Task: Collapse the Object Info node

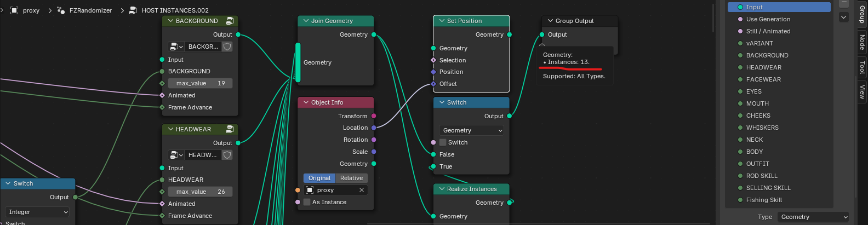Action: pos(306,102)
